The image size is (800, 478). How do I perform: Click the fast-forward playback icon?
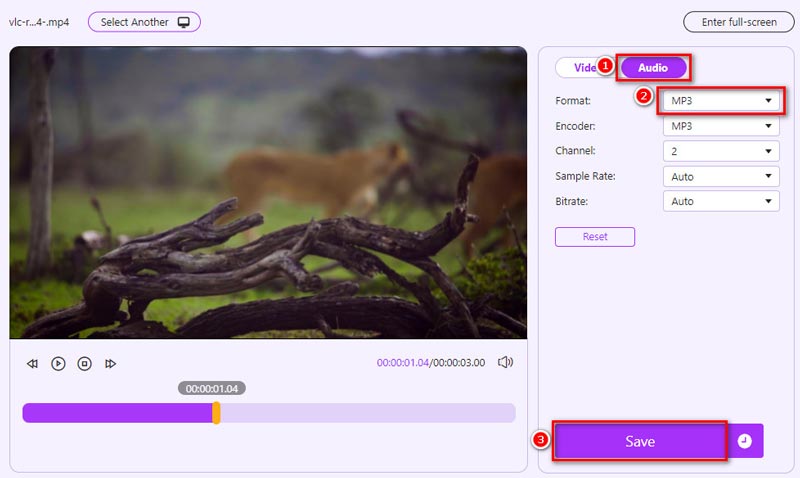point(110,364)
